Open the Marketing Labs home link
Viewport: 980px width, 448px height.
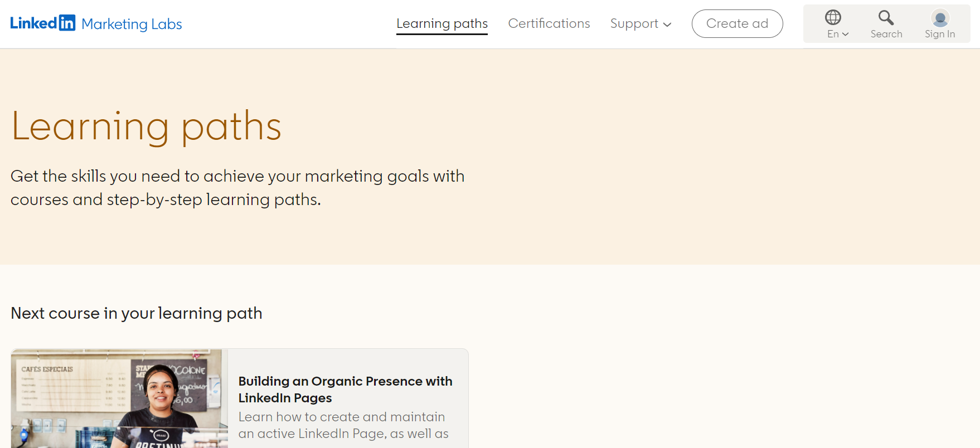[x=132, y=24]
